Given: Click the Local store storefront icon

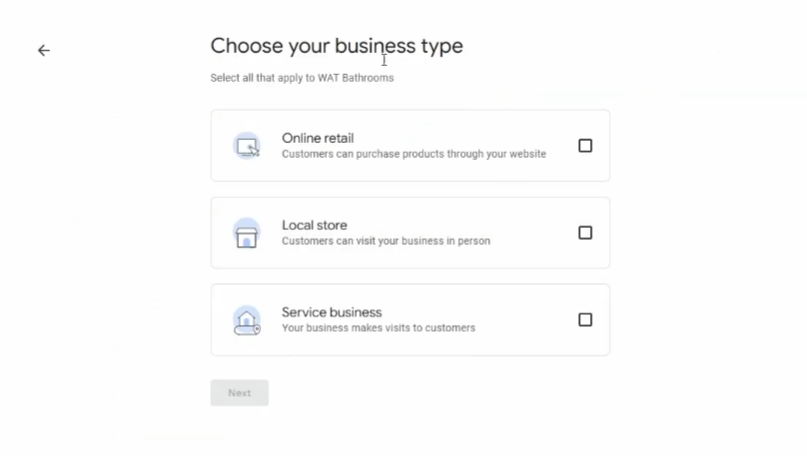Looking at the screenshot, I should pos(246,233).
